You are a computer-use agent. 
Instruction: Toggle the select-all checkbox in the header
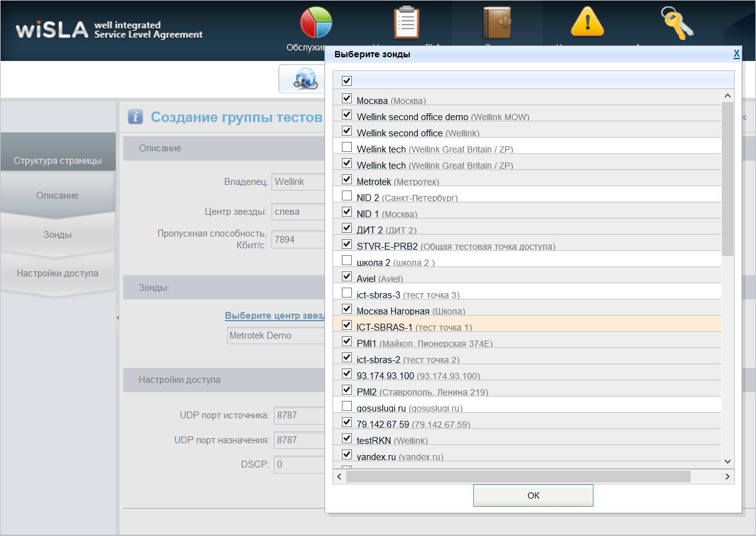pos(347,81)
